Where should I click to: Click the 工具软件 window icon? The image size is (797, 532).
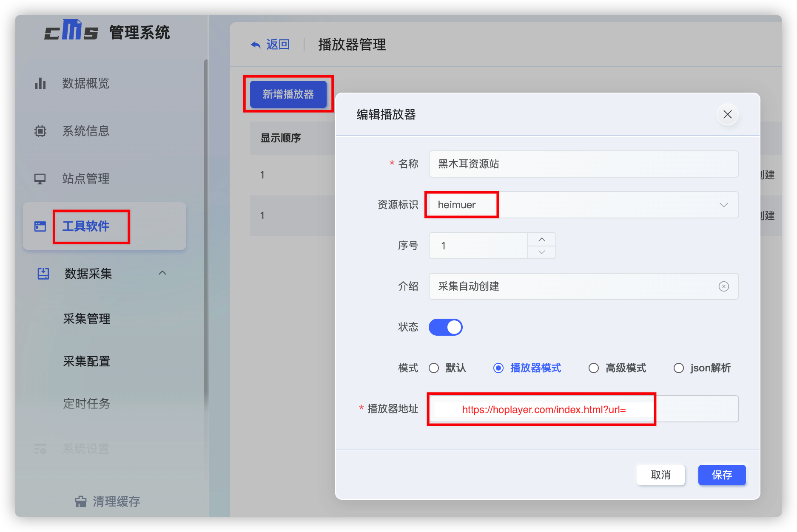40,226
